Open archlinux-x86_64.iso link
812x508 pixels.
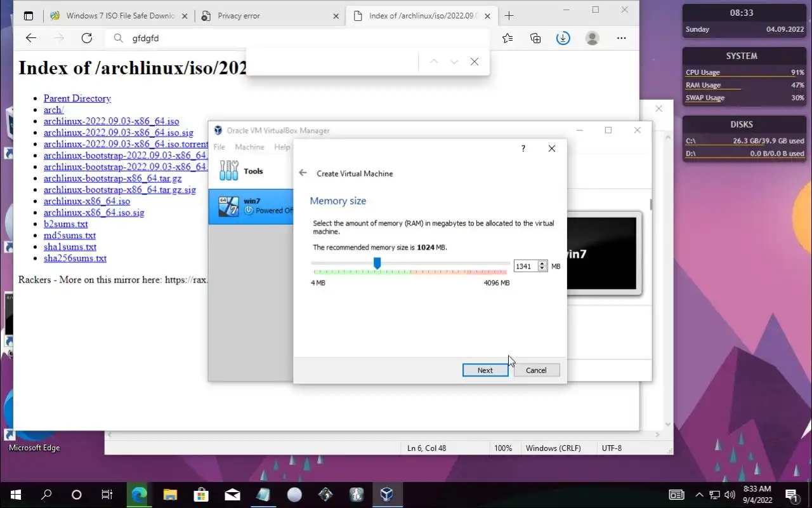point(87,201)
